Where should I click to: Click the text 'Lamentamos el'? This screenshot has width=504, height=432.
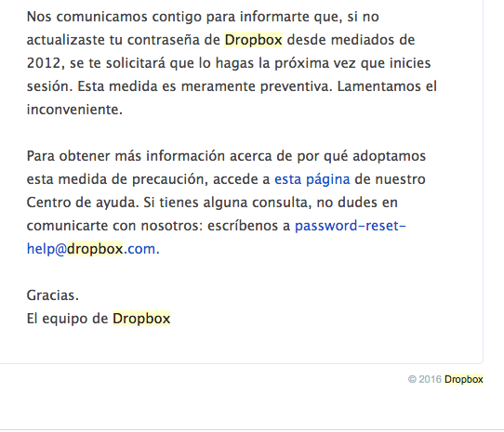pos(387,86)
